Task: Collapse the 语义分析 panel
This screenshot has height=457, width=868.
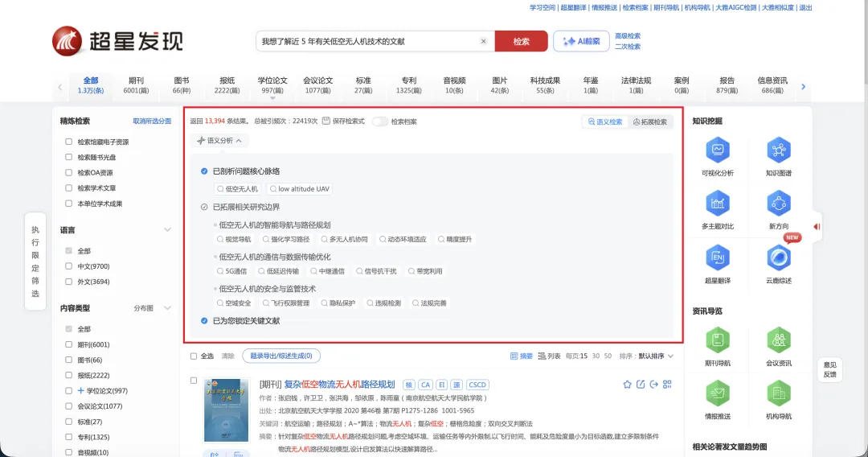Action: click(219, 141)
